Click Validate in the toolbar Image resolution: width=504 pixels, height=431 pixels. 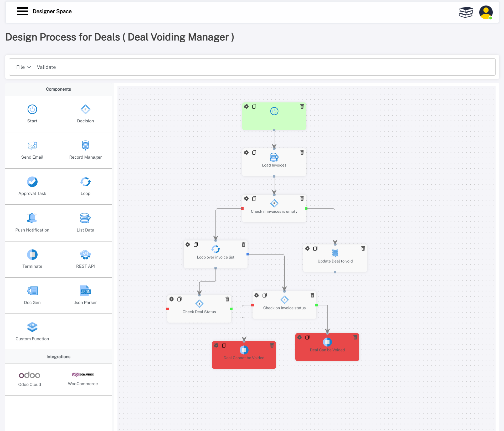46,67
